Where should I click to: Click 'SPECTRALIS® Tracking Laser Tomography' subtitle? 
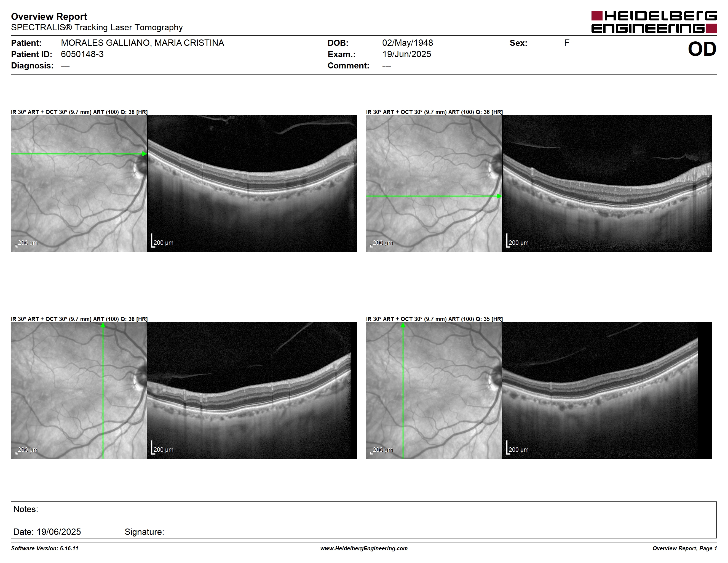tap(97, 27)
